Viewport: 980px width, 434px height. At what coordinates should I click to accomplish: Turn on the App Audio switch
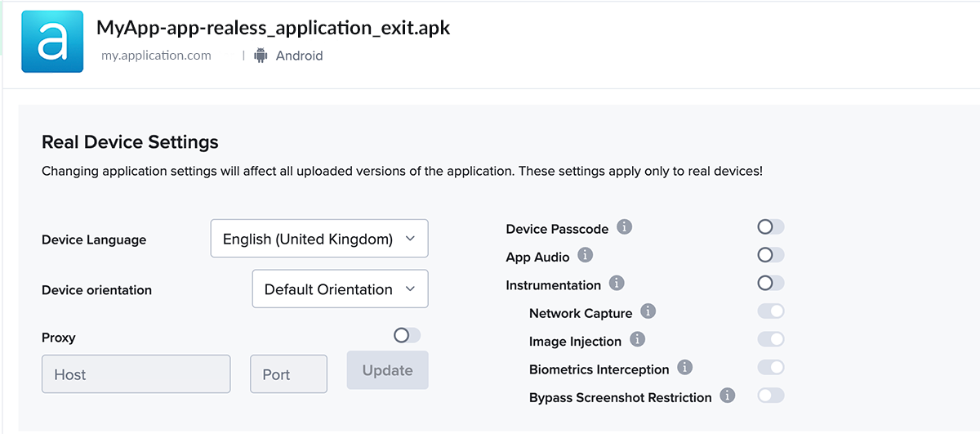[770, 256]
